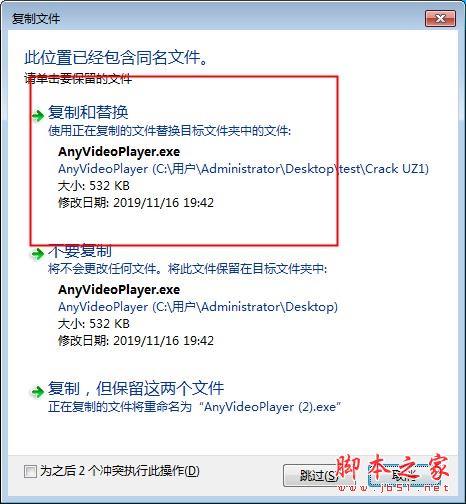Click the rename note mentioning AnyVideoPlayer (2).exe

194,407
